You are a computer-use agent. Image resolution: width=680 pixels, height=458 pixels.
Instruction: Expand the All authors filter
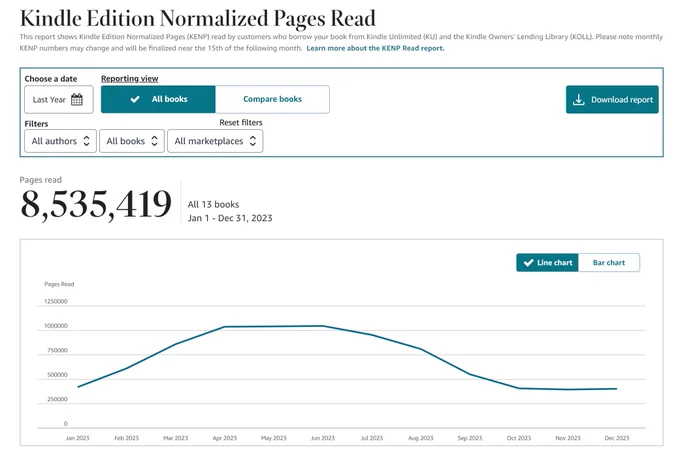click(x=60, y=141)
